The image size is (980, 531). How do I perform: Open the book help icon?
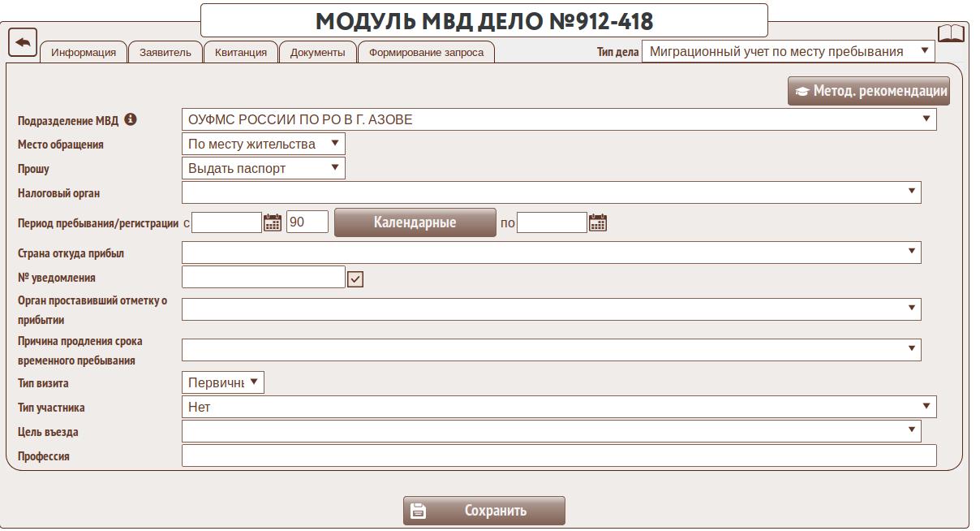coord(951,34)
